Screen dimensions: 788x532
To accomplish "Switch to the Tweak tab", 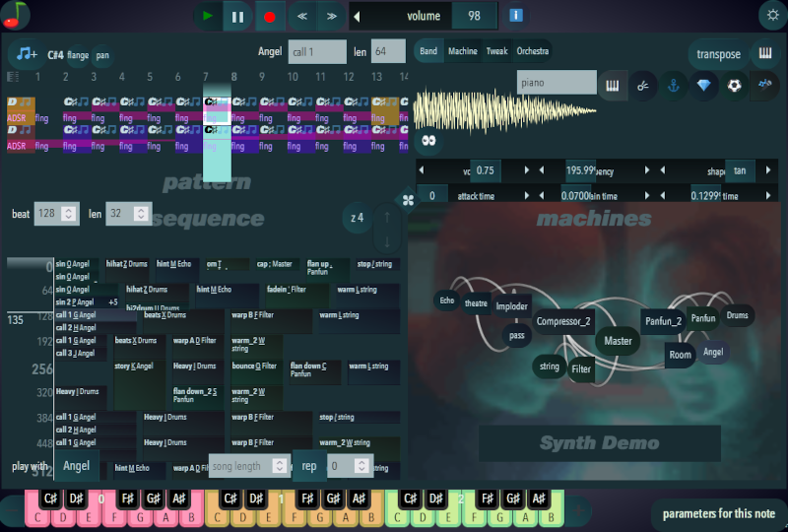I will (x=496, y=51).
